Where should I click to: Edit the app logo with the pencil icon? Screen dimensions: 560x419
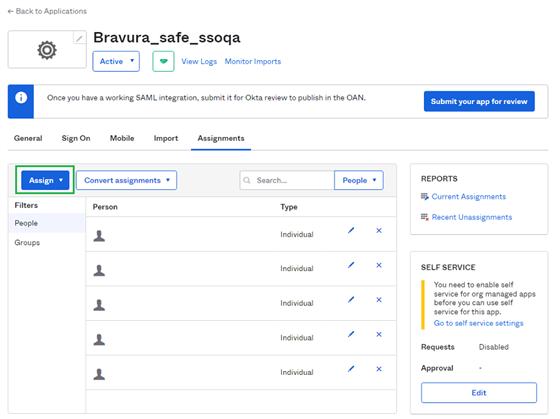pos(79,38)
